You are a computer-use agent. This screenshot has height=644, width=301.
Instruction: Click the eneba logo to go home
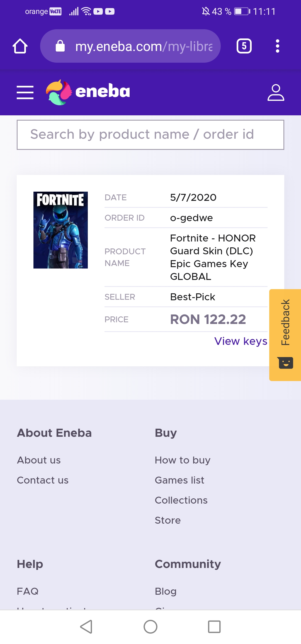tap(88, 92)
